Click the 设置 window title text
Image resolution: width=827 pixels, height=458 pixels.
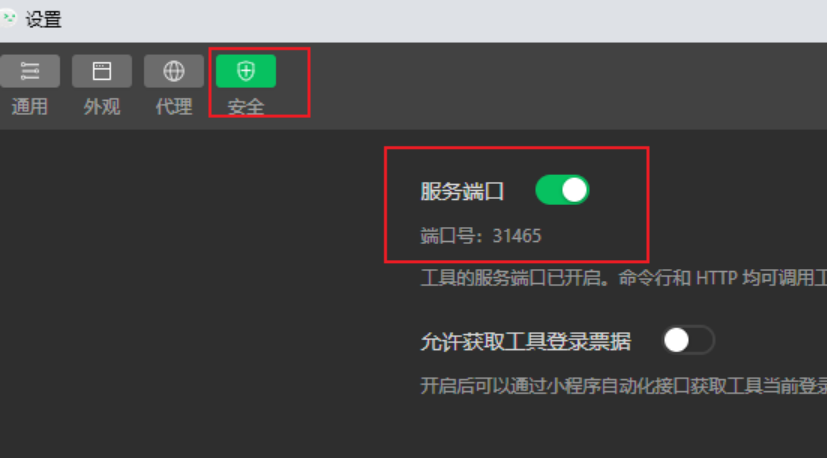44,20
